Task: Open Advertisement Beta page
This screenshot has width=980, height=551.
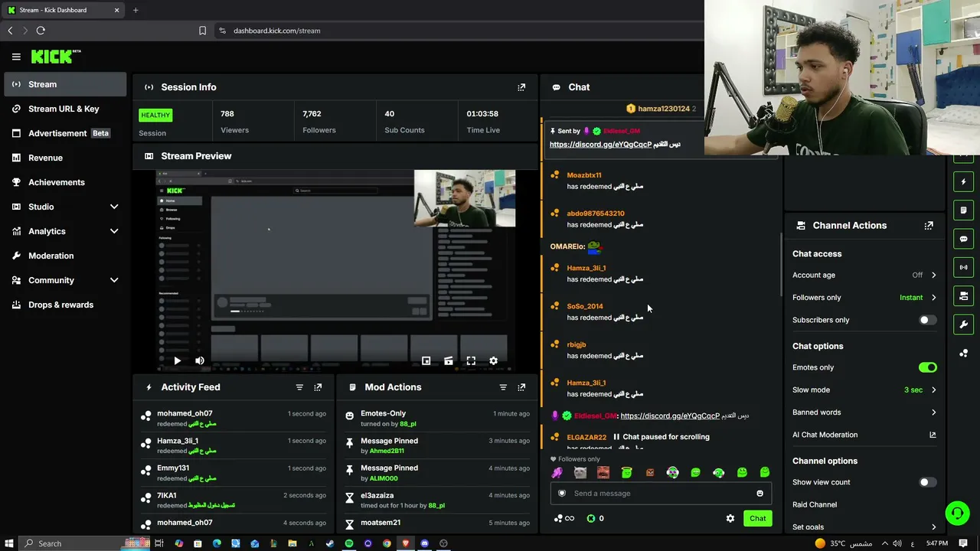Action: point(65,133)
